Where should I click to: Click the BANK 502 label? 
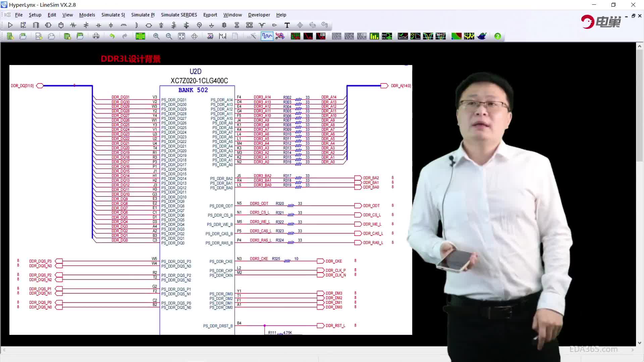(x=193, y=90)
